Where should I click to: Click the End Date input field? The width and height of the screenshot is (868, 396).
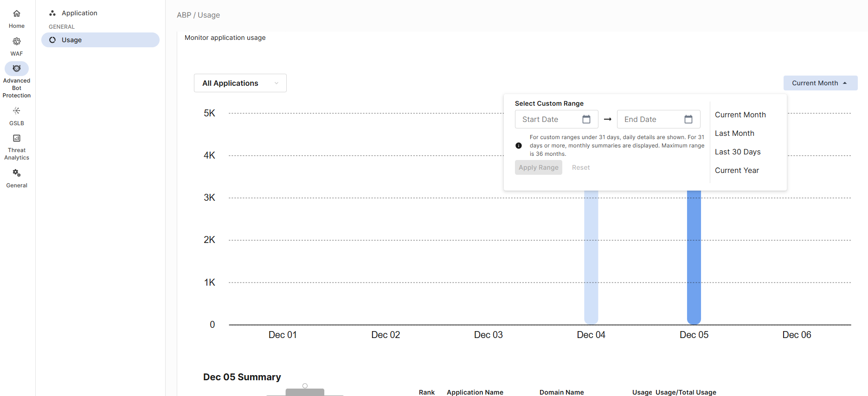659,119
